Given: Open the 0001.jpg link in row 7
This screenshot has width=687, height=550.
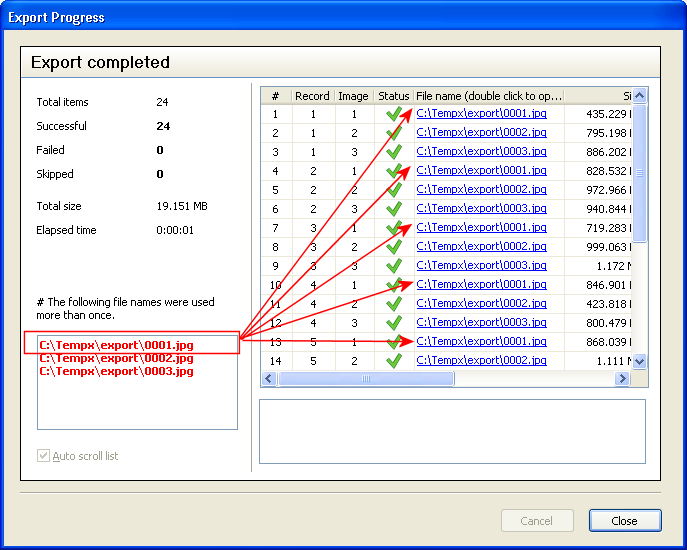Looking at the screenshot, I should (482, 227).
